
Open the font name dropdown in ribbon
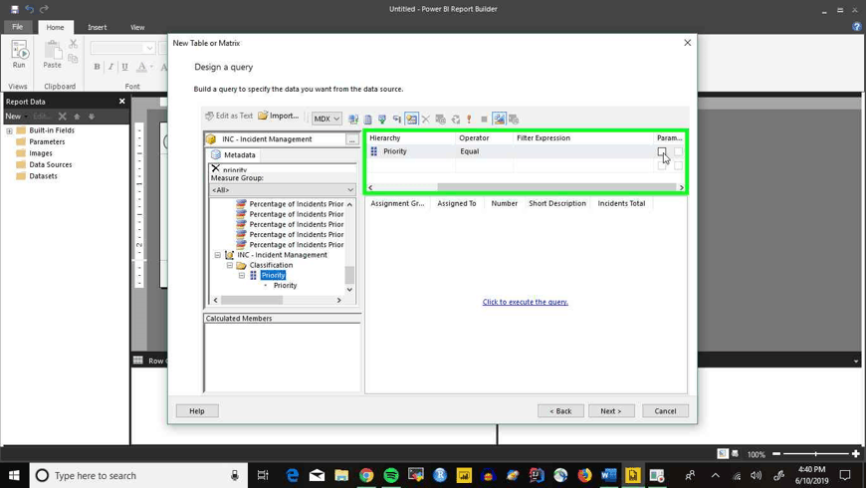(149, 49)
